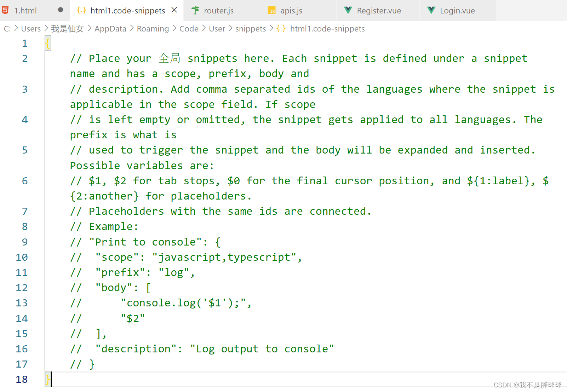Click "Possible variables are:" text

[142, 166]
